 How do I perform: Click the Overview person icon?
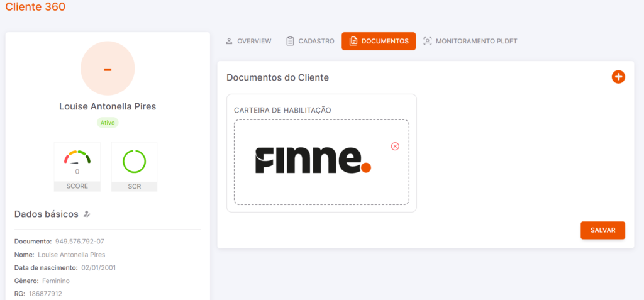coord(229,41)
